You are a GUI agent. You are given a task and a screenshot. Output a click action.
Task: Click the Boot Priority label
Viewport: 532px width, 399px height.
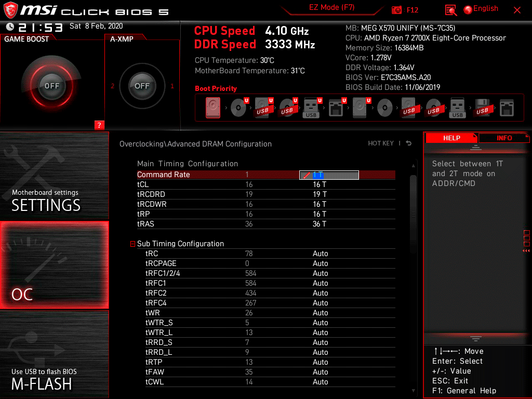pos(216,88)
